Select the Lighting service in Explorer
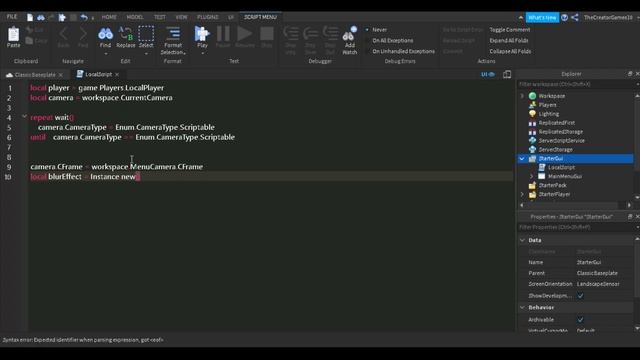The height and width of the screenshot is (360, 640). point(549,114)
